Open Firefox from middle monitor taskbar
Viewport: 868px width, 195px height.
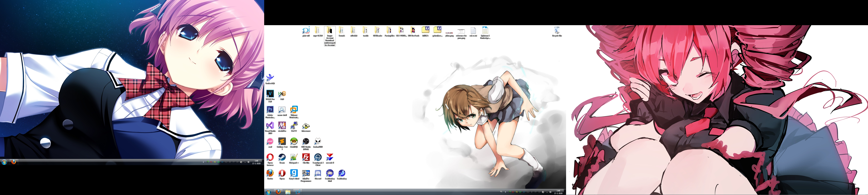click(278, 192)
